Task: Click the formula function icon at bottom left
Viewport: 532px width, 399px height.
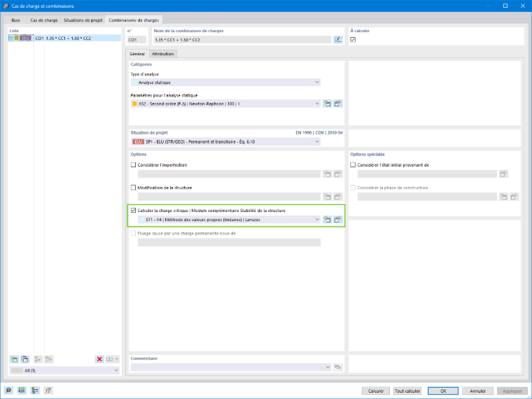Action: 48,391
